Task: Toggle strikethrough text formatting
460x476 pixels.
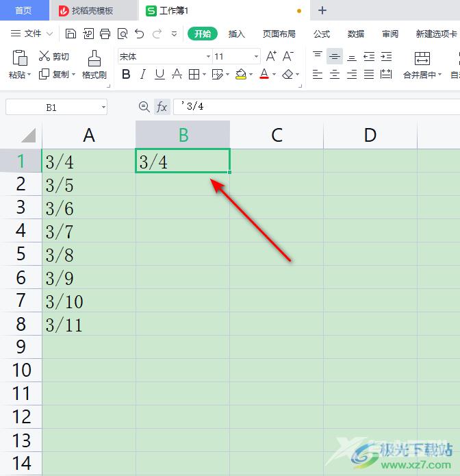Action: click(177, 74)
